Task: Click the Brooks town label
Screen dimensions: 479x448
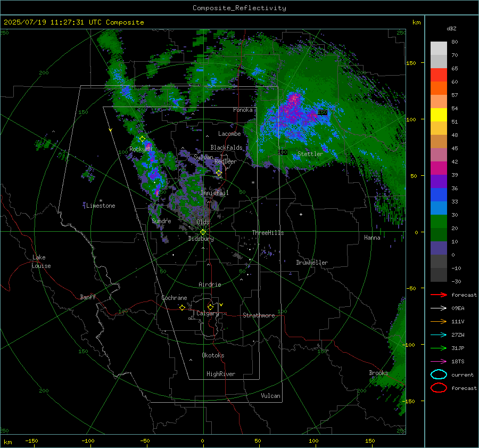Action: [x=378, y=373]
